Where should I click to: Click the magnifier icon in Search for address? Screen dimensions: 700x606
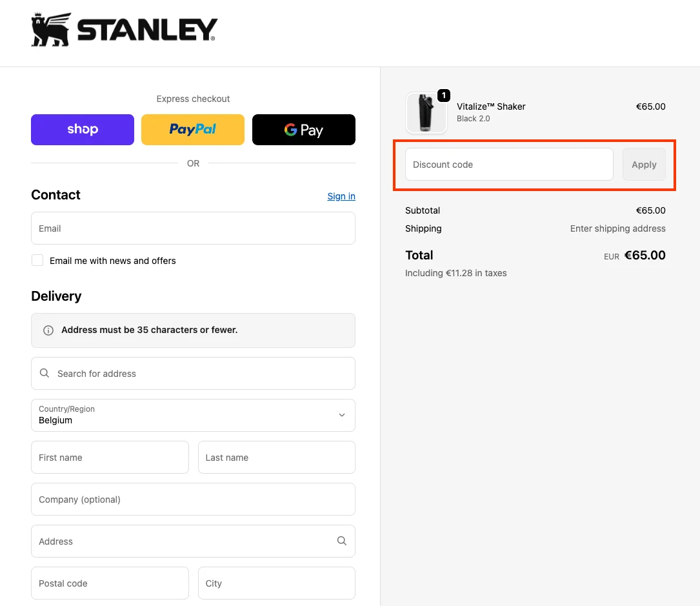[x=45, y=373]
